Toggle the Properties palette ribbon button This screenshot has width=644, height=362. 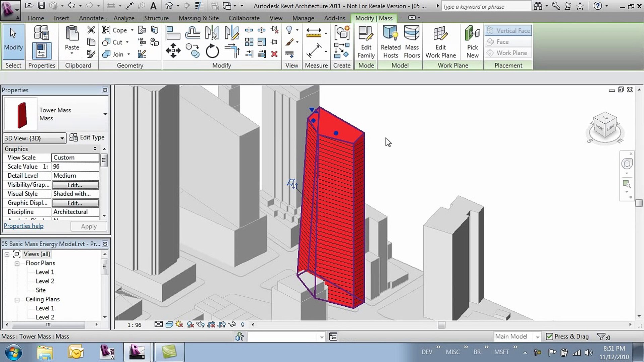(41, 51)
